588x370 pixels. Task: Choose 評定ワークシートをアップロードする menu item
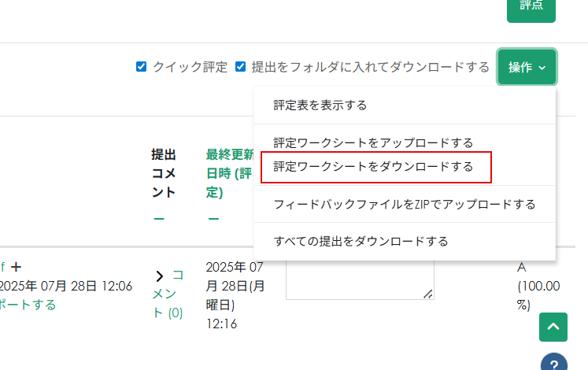tap(373, 142)
